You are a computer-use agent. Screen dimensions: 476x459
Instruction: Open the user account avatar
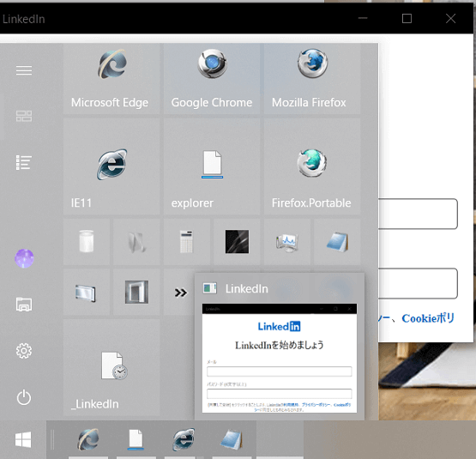24,258
